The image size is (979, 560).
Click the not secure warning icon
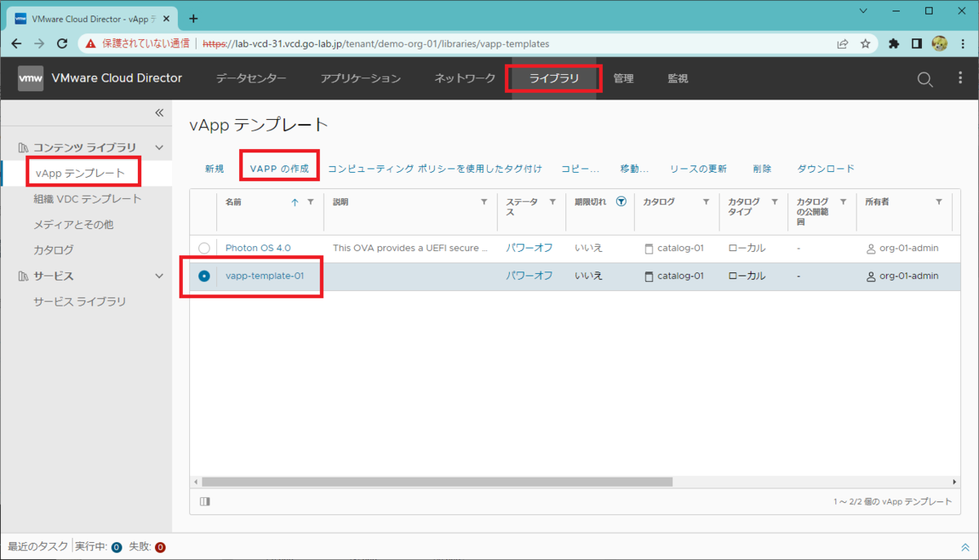(91, 43)
